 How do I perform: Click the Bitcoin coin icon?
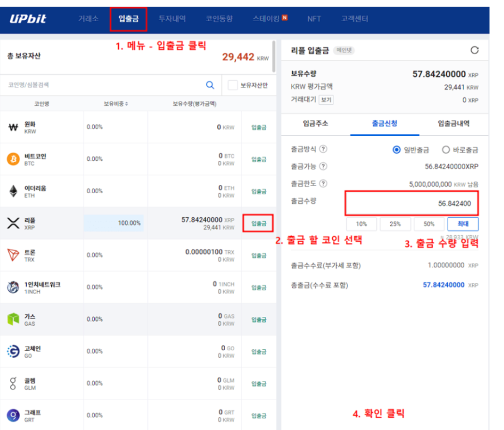(x=13, y=159)
